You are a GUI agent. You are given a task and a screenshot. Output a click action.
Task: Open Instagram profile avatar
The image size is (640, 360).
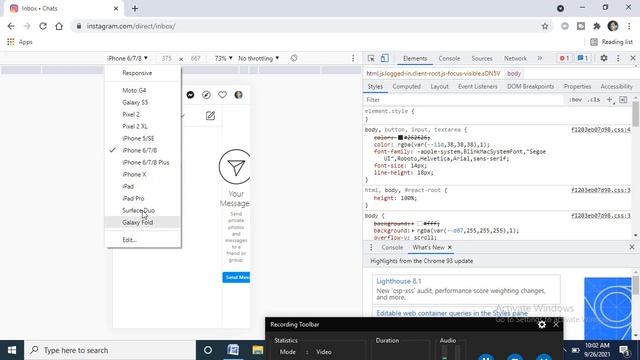point(238,95)
